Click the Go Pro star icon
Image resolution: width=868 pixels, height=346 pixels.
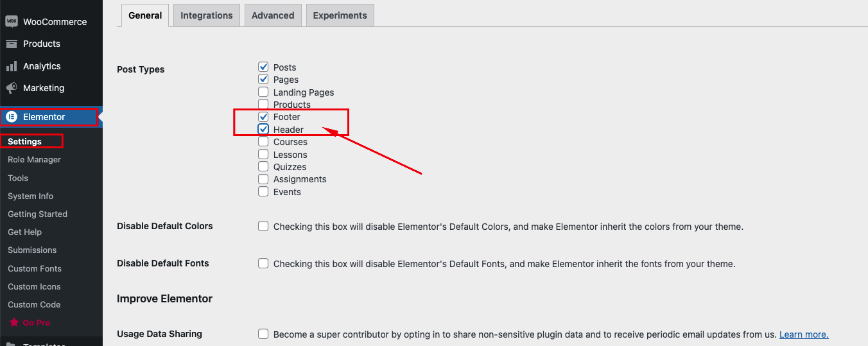[14, 323]
